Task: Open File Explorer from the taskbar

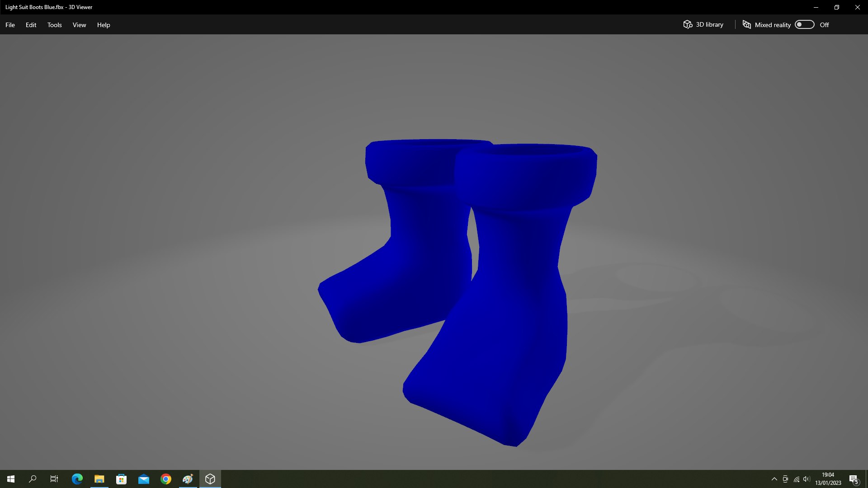Action: click(99, 479)
